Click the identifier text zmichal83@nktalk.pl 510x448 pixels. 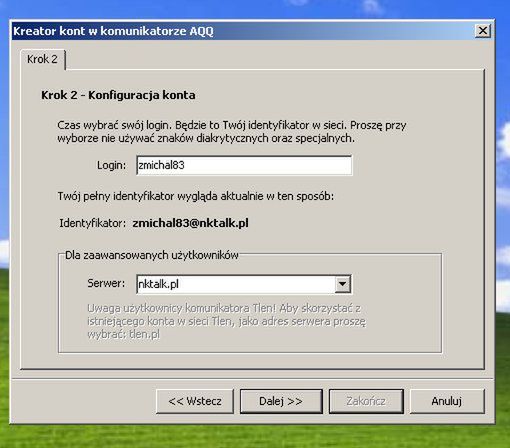pyautogui.click(x=190, y=223)
